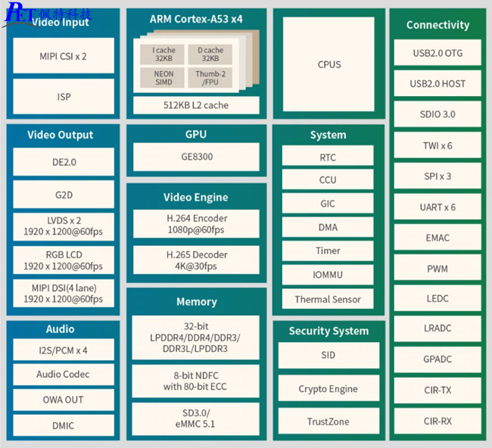Select the DE2.0 block
This screenshot has width=492, height=448.
(x=64, y=162)
